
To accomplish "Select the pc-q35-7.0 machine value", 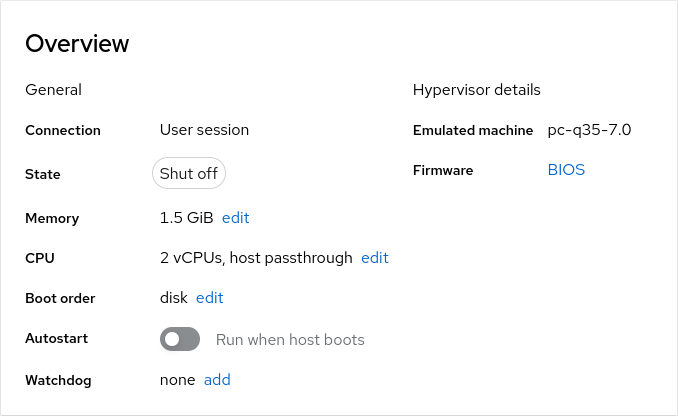I will click(x=589, y=130).
